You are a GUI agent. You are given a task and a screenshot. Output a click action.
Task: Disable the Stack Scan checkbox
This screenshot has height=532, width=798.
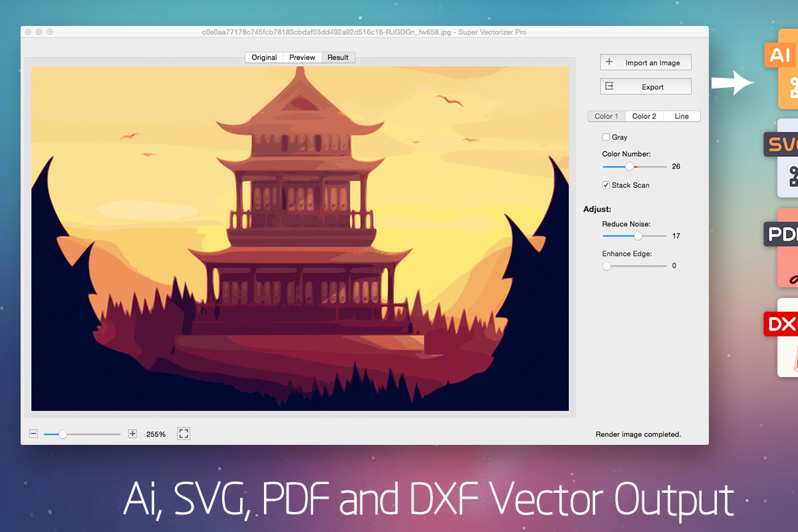coord(606,185)
